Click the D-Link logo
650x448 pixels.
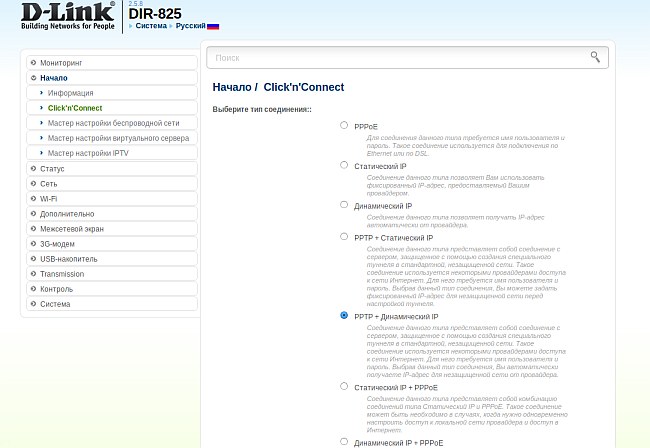(x=68, y=17)
